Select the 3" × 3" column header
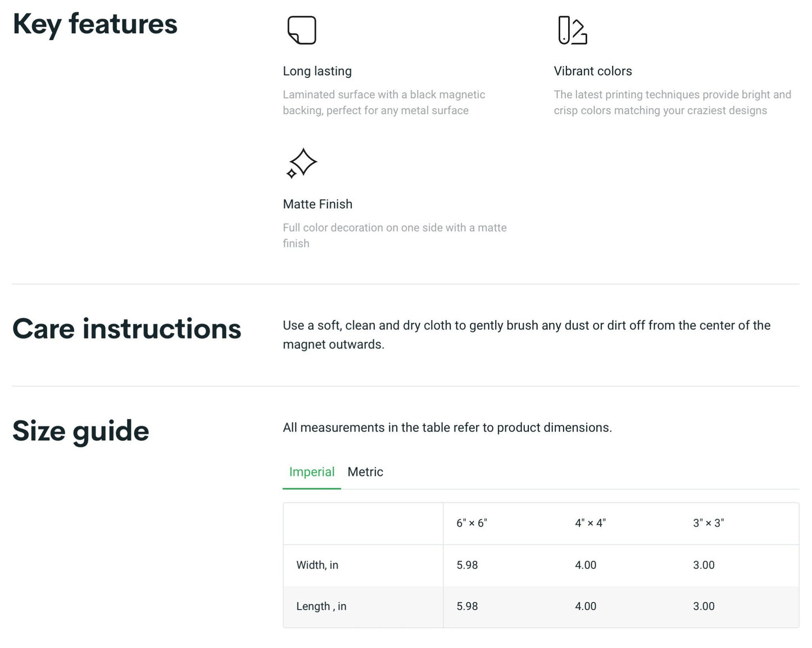Screen dimensions: 812x648 (708, 523)
